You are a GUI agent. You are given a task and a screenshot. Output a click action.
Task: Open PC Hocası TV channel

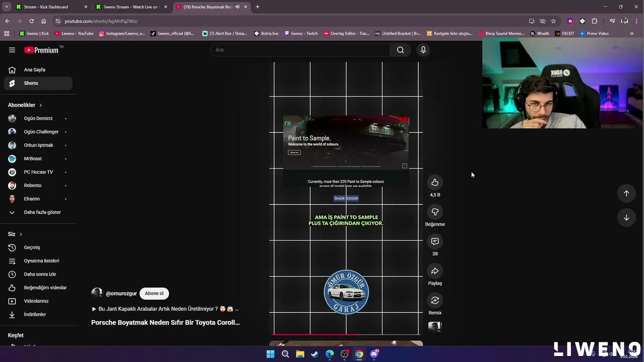click(38, 172)
